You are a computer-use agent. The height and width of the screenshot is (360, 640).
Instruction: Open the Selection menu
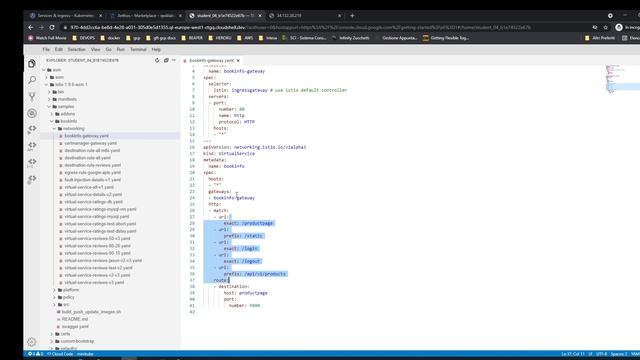[76, 49]
